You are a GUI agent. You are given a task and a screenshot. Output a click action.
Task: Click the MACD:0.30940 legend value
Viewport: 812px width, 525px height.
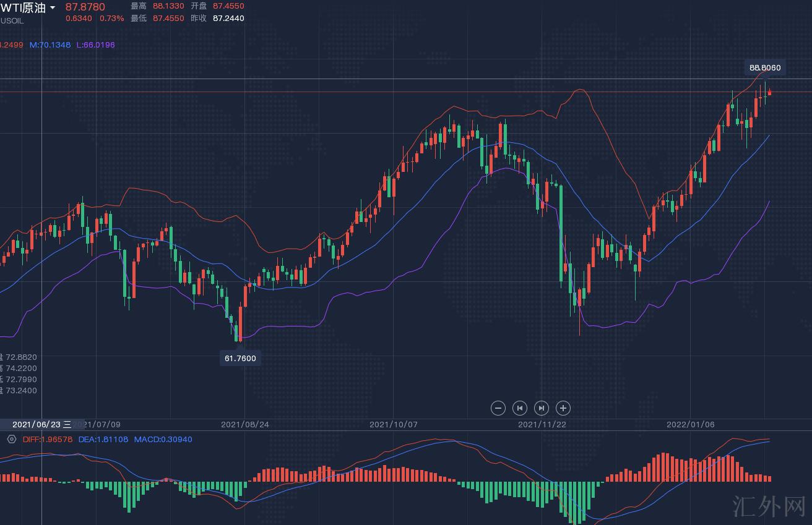(163, 440)
